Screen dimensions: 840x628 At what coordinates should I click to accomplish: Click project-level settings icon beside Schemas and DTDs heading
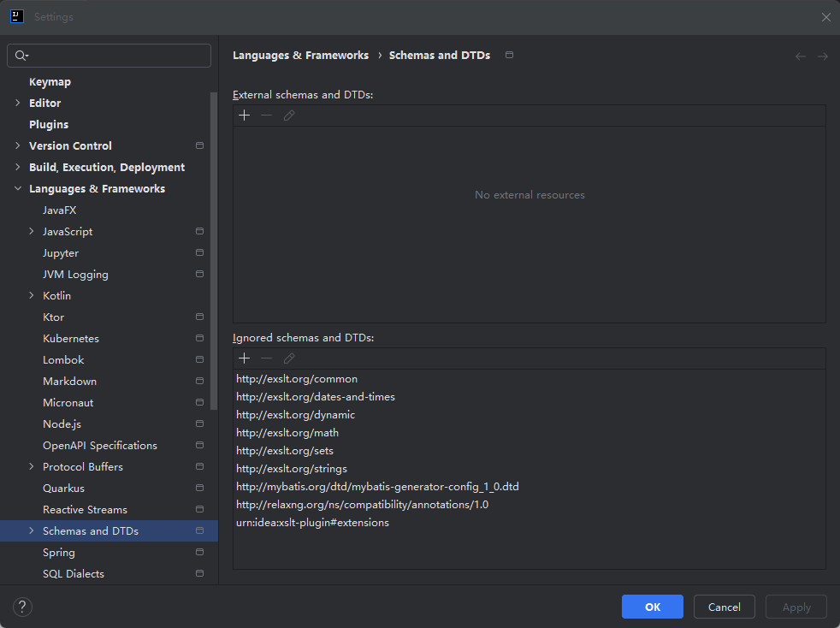click(x=510, y=56)
